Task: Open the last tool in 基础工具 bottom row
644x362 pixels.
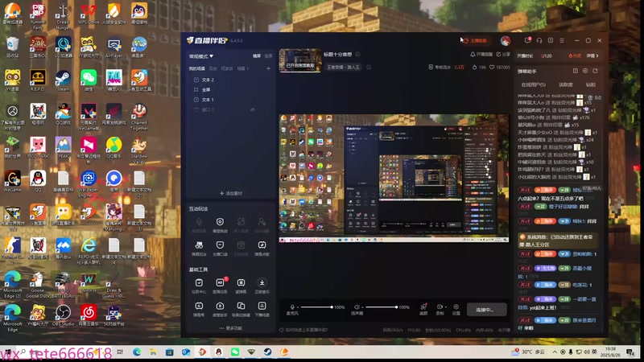Action: 262,309
